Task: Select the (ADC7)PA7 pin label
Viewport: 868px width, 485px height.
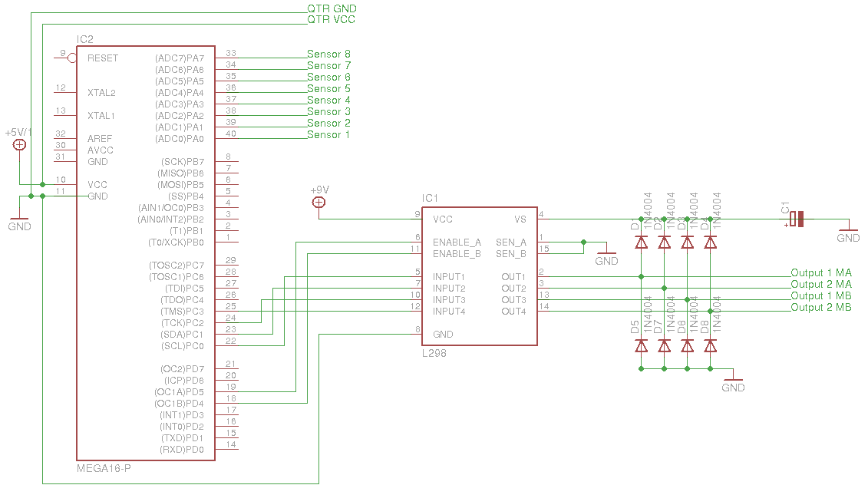Action: click(180, 58)
